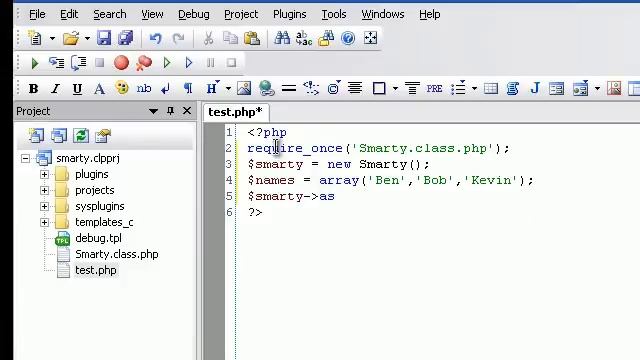Click the line break arrow icon
This screenshot has width=640, height=360.
(166, 89)
